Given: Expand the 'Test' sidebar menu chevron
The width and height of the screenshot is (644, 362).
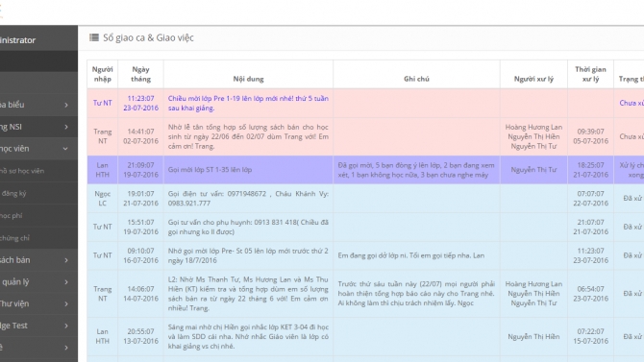Looking at the screenshot, I should coord(66,326).
